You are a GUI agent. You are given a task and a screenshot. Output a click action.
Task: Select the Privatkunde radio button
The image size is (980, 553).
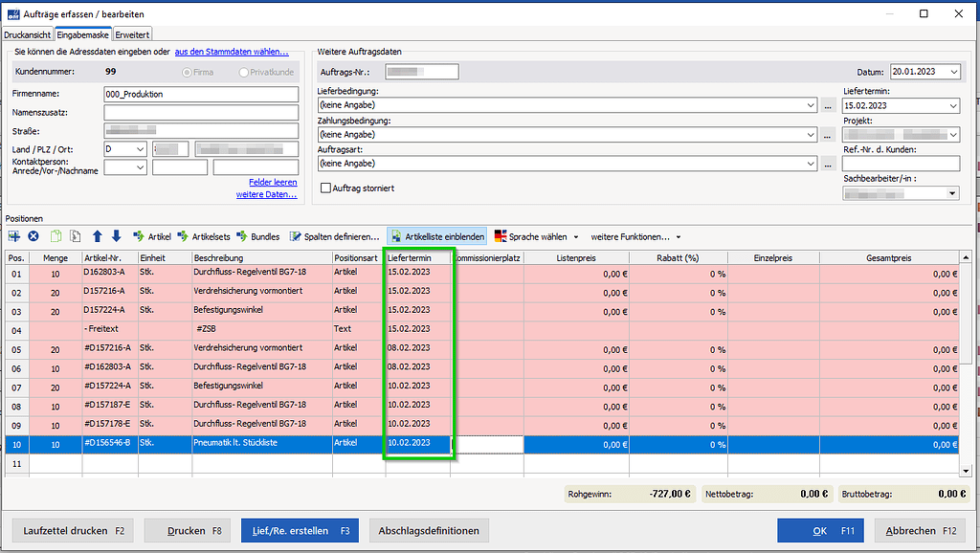click(244, 73)
